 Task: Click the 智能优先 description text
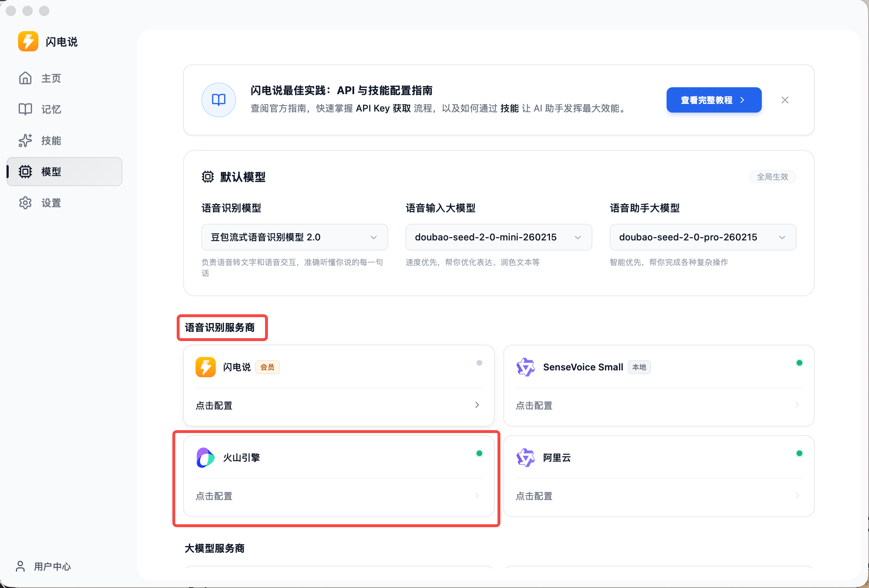pyautogui.click(x=669, y=262)
